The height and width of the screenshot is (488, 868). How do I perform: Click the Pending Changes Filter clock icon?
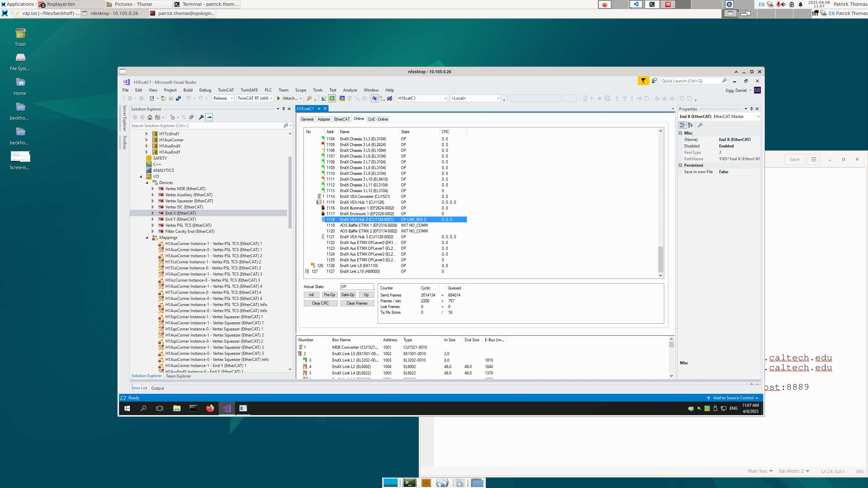pyautogui.click(x=173, y=117)
